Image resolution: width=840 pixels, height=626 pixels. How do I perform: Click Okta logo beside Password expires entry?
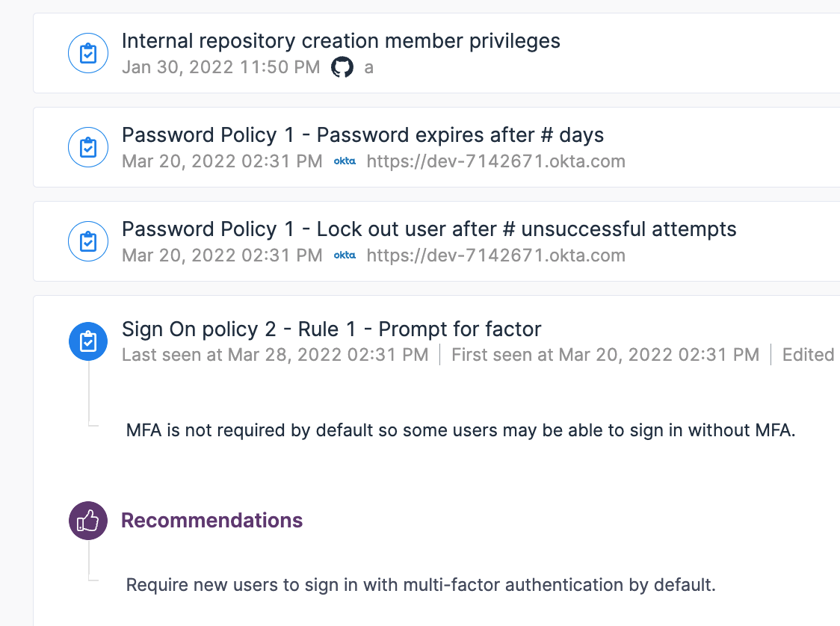pyautogui.click(x=345, y=161)
